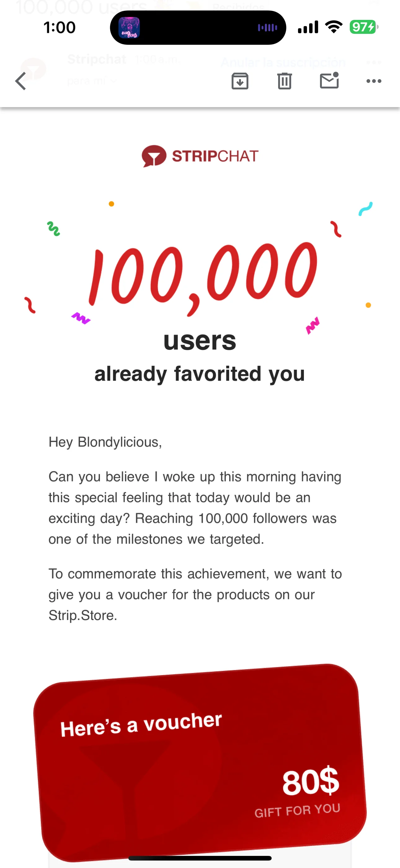Tap the green battery indicator

point(363,27)
